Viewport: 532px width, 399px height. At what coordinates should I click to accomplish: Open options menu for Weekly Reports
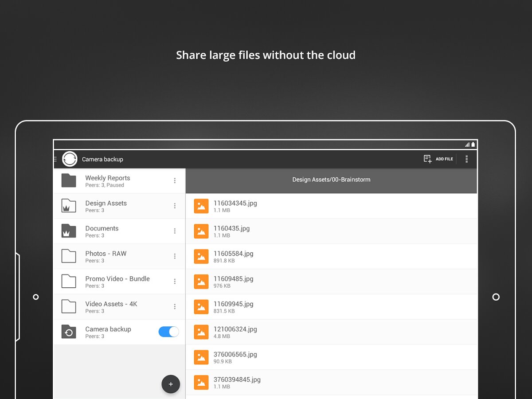tap(175, 180)
